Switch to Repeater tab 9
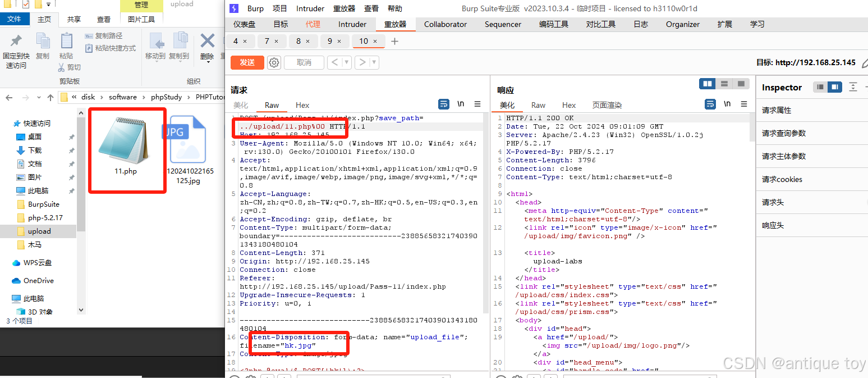 [330, 41]
